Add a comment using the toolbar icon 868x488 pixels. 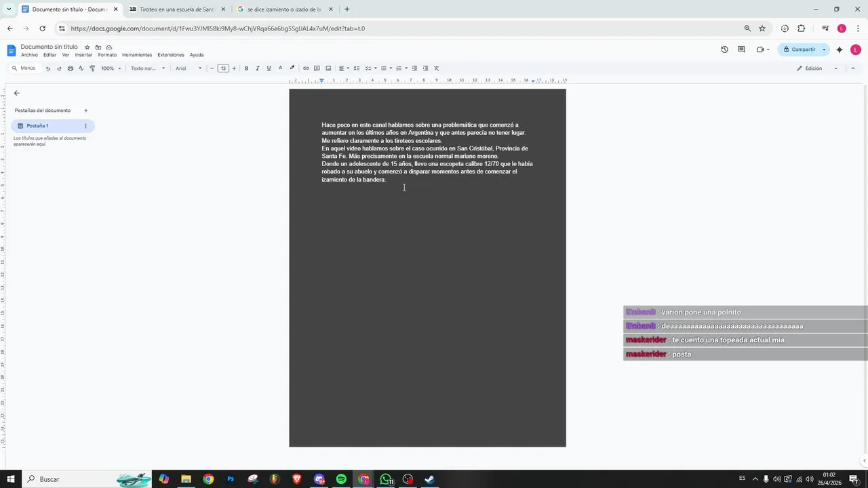317,68
